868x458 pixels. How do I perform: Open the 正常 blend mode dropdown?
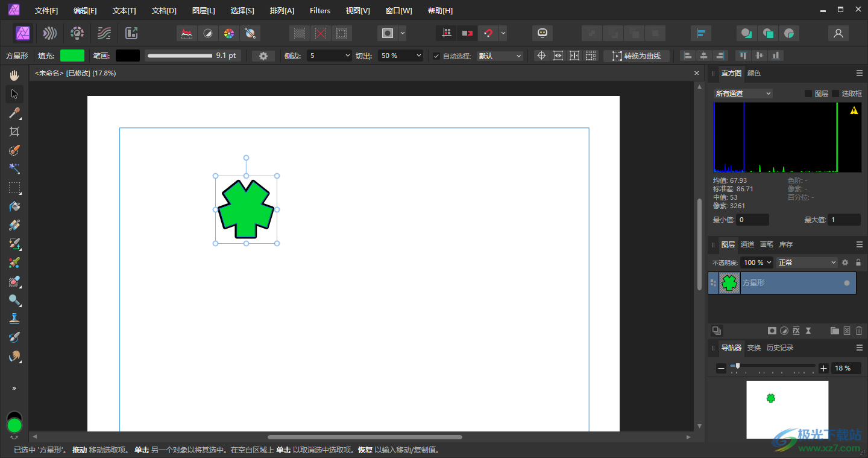[807, 262]
